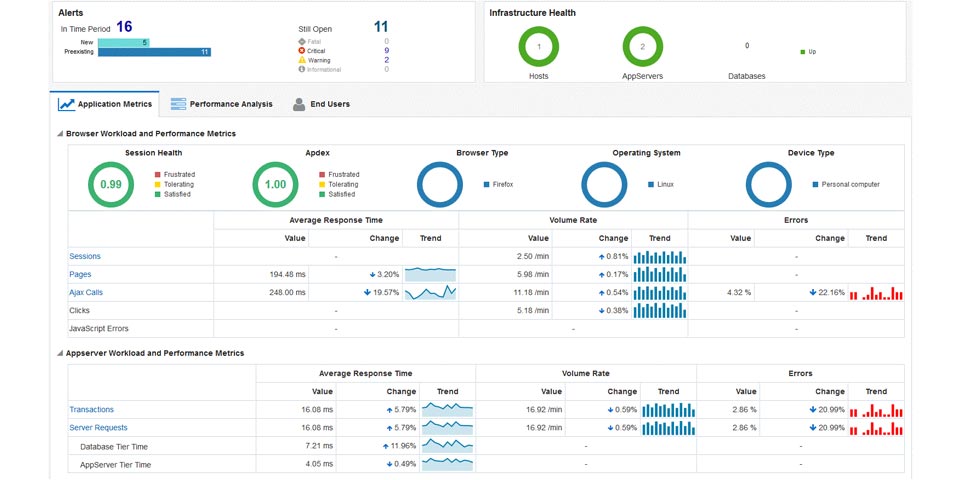Click the AppServer Tier Time trend sparkline
Screen dimensions: 960x480
pos(448,464)
